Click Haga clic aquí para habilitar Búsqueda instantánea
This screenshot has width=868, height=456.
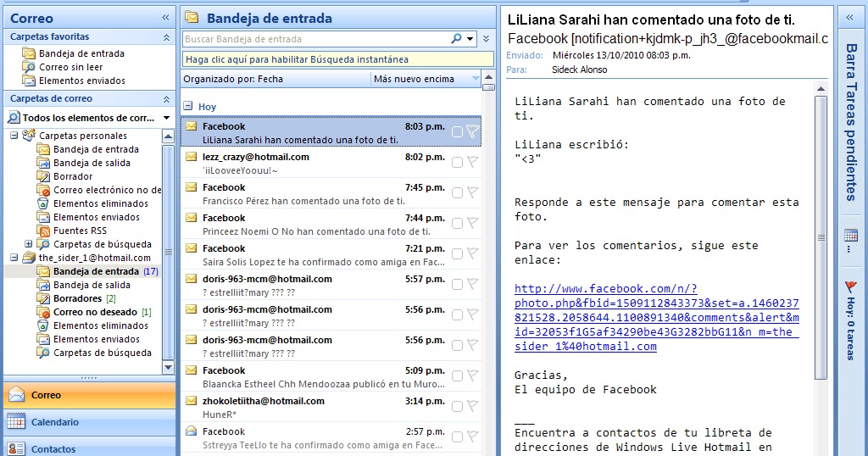337,59
